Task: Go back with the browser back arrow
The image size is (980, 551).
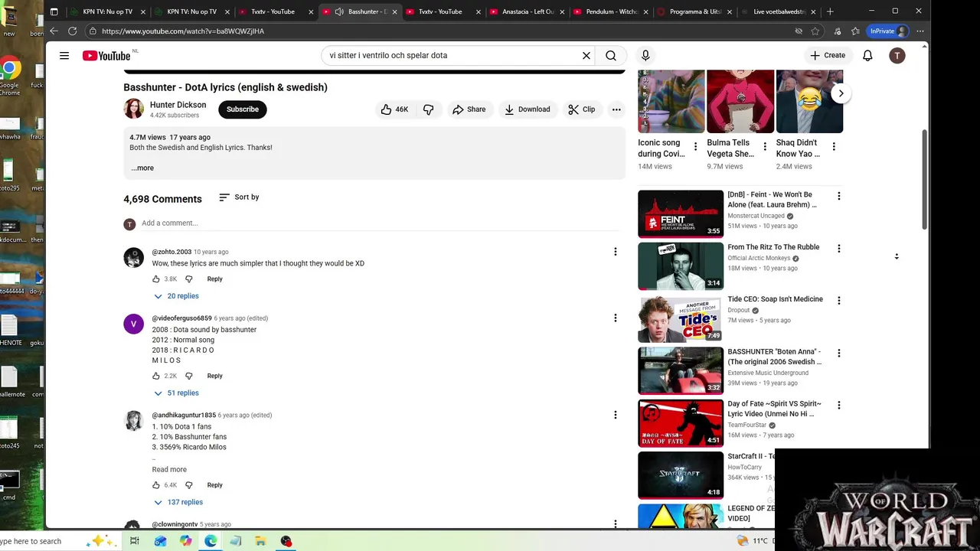Action: pos(54,31)
